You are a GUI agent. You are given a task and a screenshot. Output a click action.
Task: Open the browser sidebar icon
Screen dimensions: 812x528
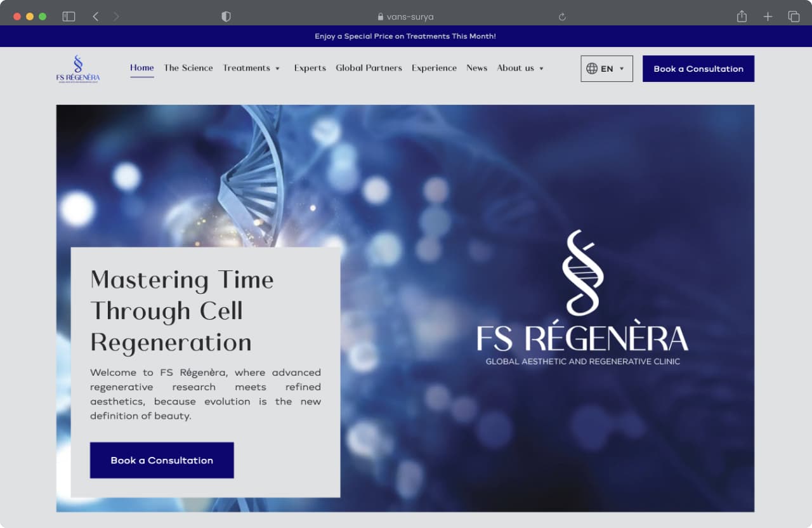[68, 16]
